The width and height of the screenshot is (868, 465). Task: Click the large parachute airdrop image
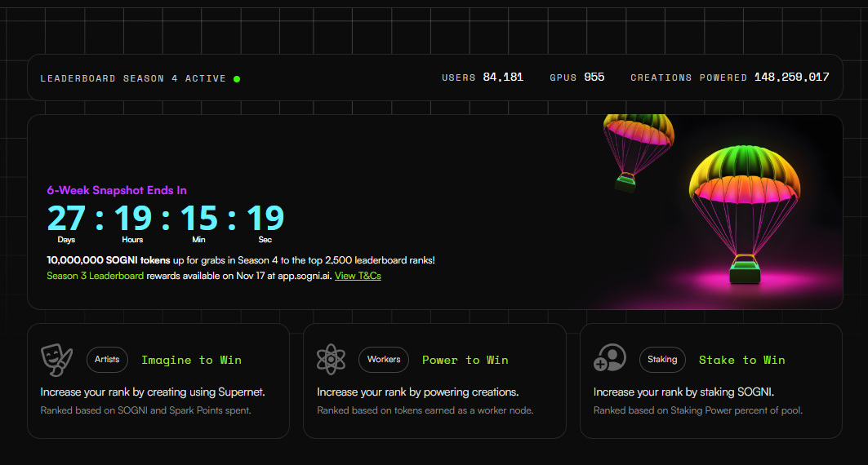741,212
